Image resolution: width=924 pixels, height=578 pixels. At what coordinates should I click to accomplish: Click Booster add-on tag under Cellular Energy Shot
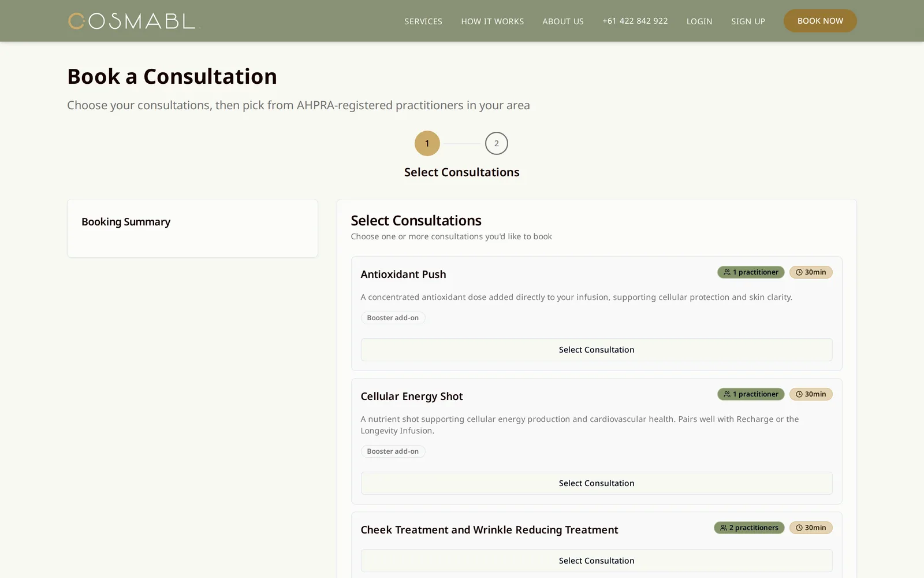(x=393, y=451)
